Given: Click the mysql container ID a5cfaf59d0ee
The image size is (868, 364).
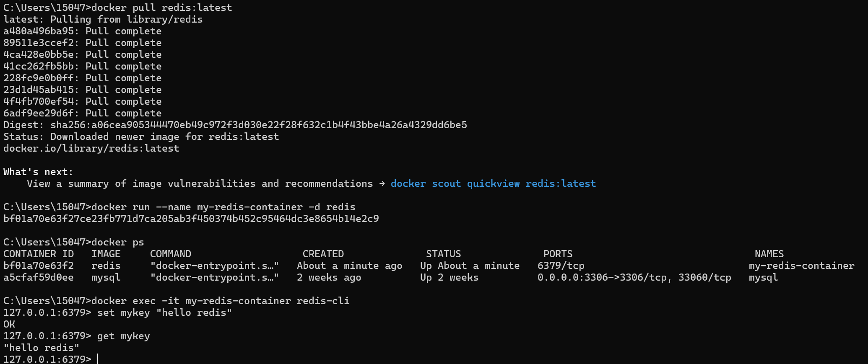Looking at the screenshot, I should click(39, 277).
